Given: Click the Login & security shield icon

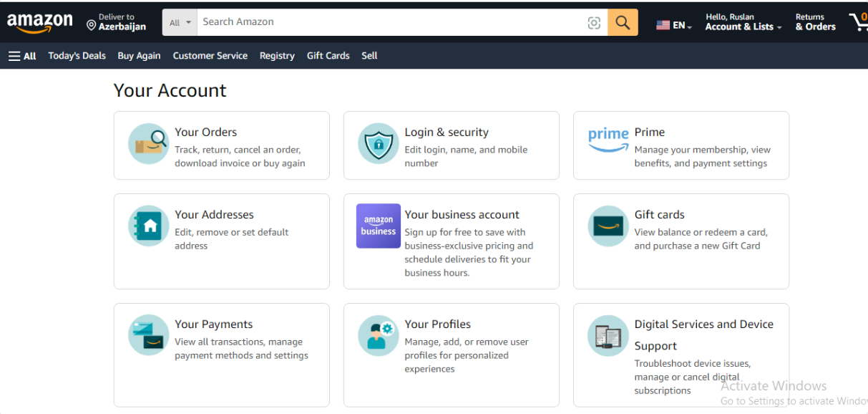Looking at the screenshot, I should coord(379,144).
